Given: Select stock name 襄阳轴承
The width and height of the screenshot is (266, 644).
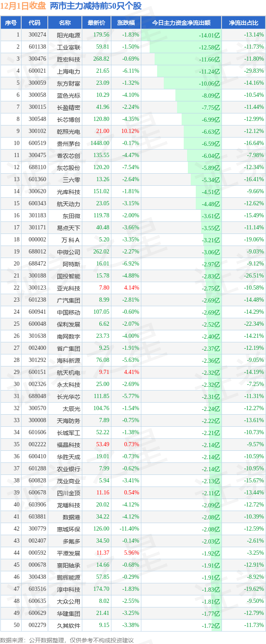Looking at the screenshot, I should point(69,565).
